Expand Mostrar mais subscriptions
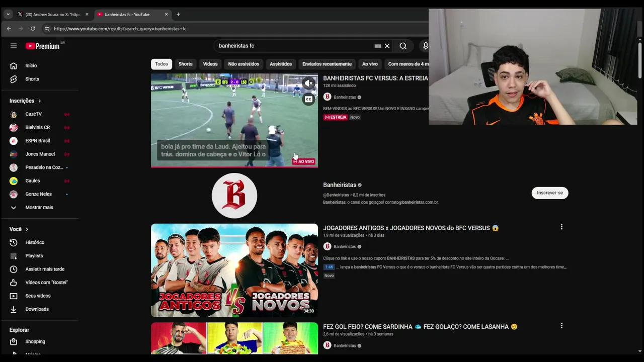The width and height of the screenshot is (644, 362). coord(39,207)
